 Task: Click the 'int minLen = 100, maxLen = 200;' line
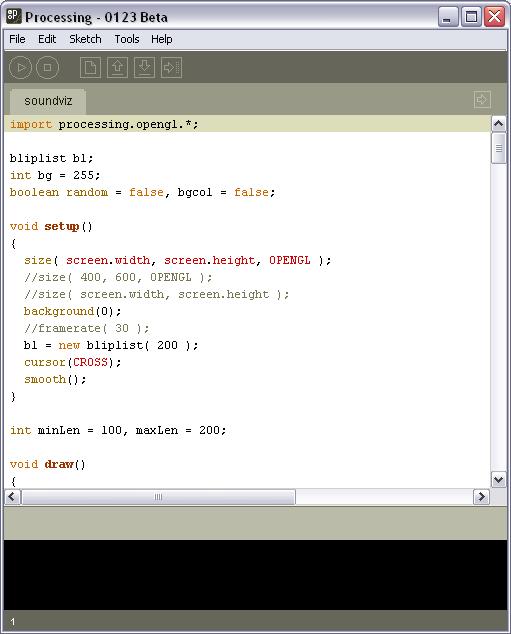118,430
